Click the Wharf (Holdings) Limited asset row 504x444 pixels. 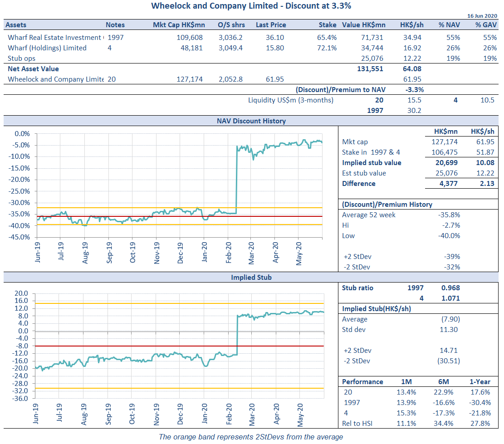pyautogui.click(x=47, y=48)
